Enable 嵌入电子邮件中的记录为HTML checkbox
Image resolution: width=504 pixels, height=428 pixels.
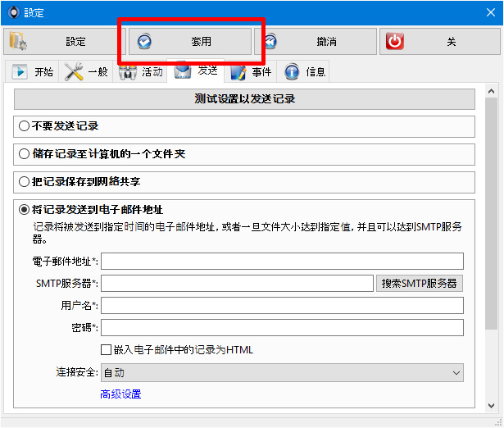[106, 349]
